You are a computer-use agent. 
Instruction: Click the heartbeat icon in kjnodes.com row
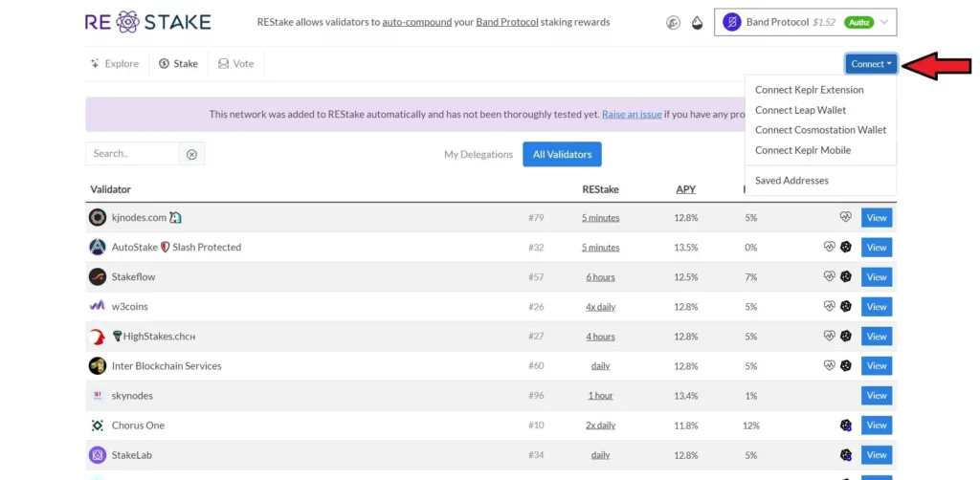[845, 218]
